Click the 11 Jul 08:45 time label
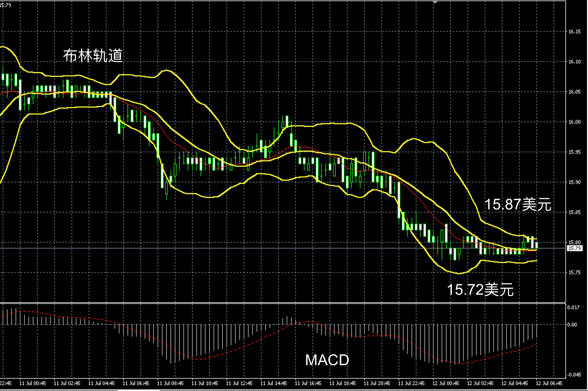The height and width of the screenshot is (391, 588). coord(170,383)
